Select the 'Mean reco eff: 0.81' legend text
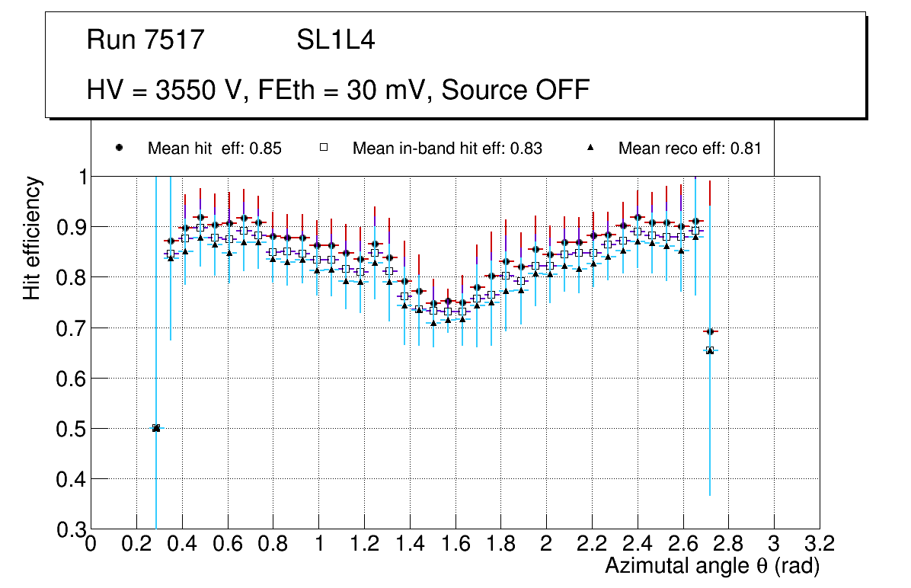The image size is (911, 588). click(x=689, y=149)
